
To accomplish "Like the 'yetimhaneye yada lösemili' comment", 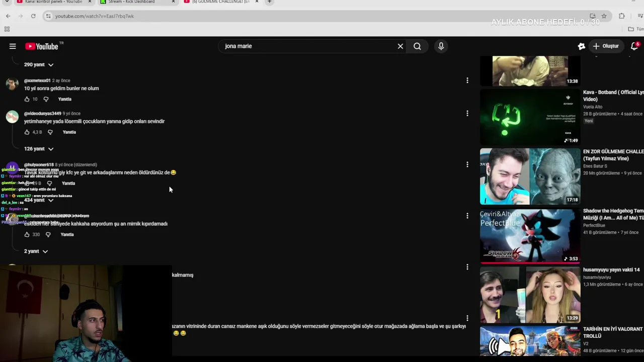I will click(x=27, y=132).
